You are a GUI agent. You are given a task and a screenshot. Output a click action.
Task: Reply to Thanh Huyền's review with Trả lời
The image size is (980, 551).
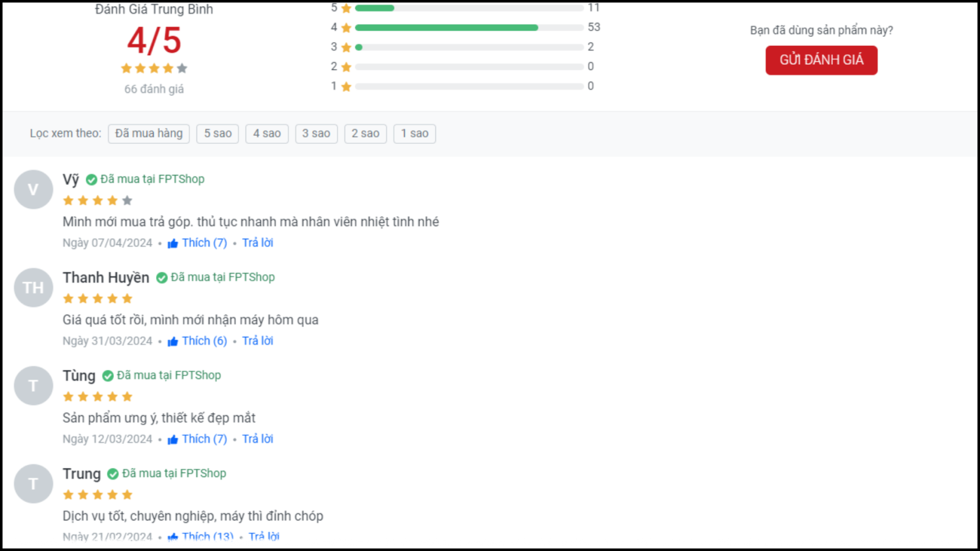click(x=257, y=341)
